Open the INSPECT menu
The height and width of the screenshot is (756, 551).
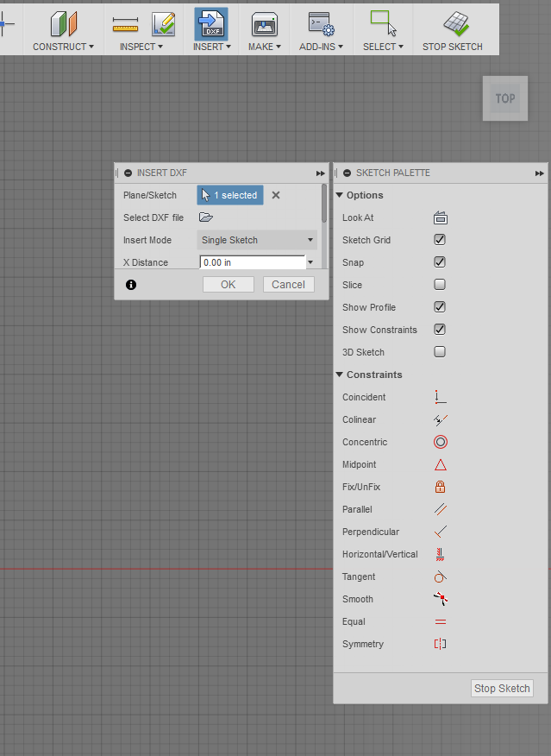[x=141, y=47]
